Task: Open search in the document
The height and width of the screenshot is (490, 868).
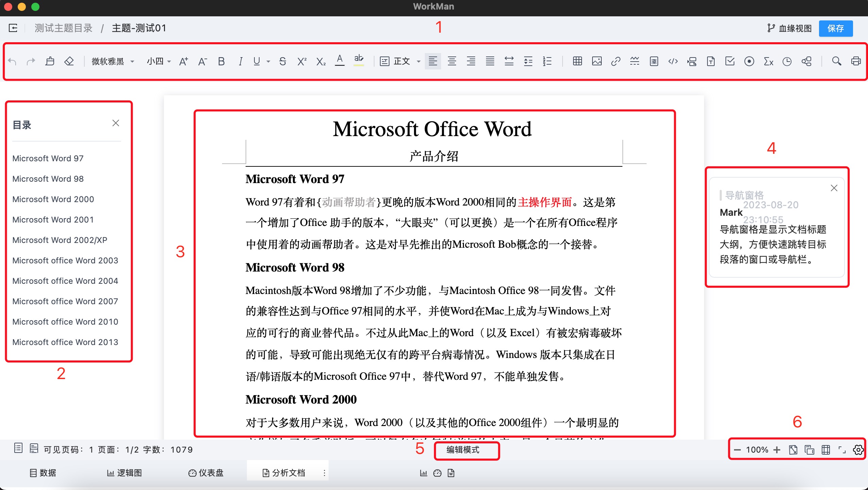Action: click(x=837, y=61)
